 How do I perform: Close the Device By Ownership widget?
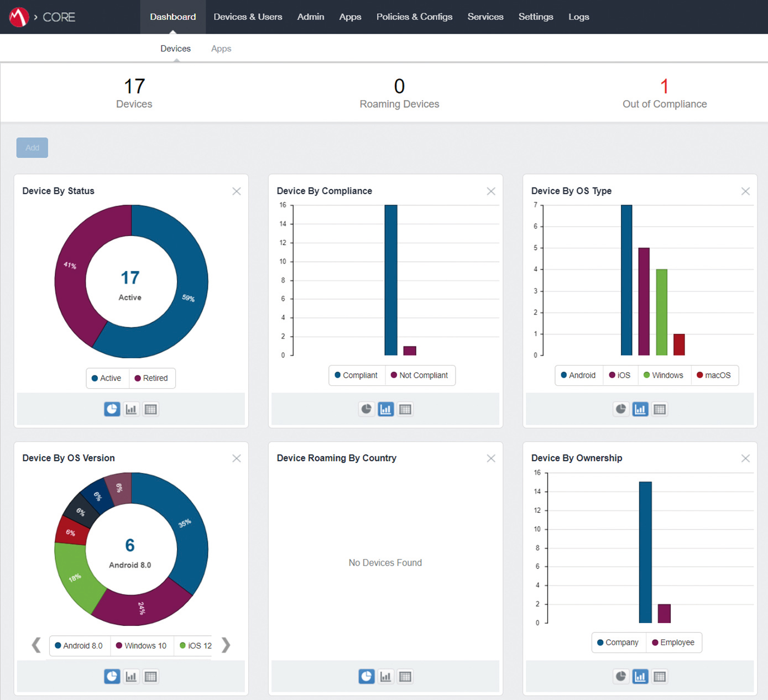[x=745, y=458]
